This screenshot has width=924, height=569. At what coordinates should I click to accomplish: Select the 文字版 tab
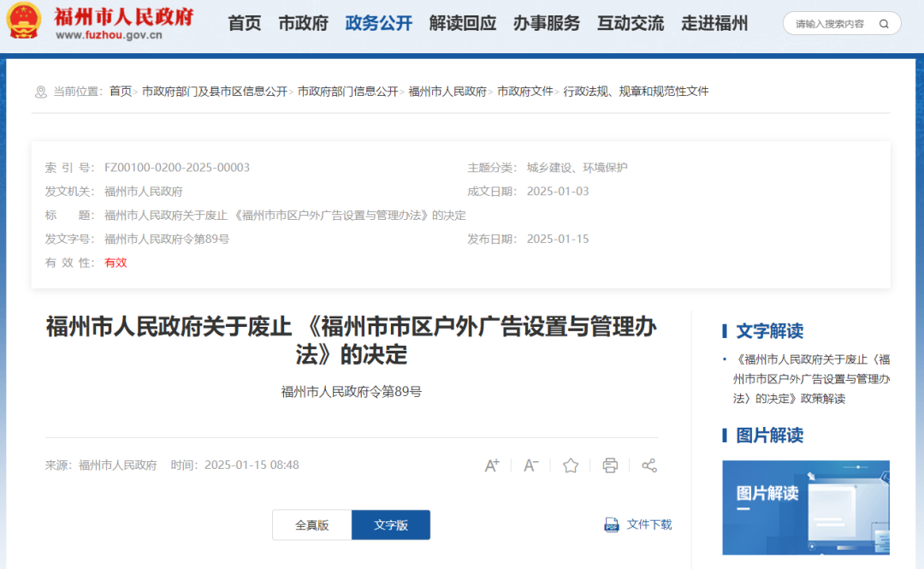click(391, 525)
